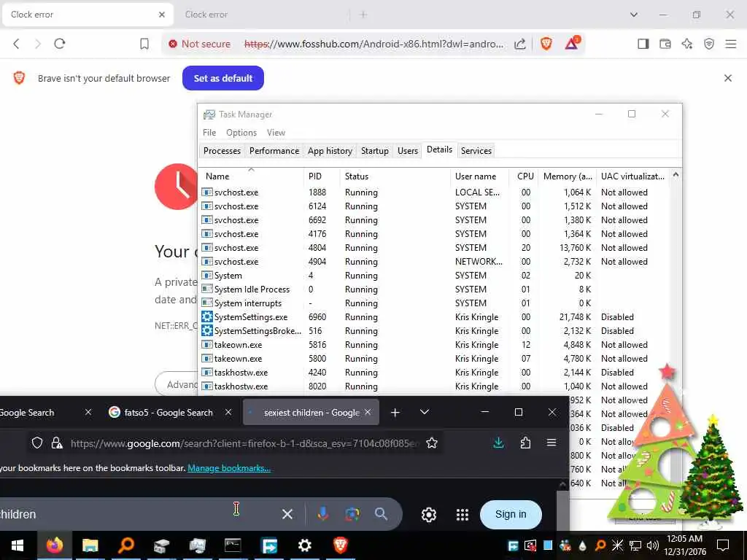This screenshot has height=560, width=747.
Task: Sort by Memory column header
Action: pos(567,176)
